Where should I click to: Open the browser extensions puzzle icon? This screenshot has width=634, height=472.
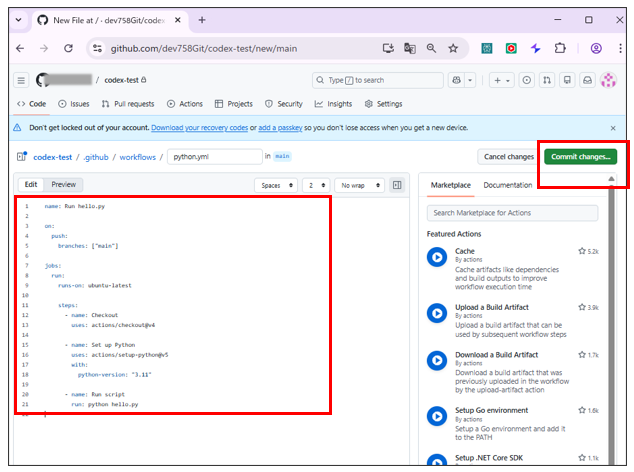click(560, 49)
